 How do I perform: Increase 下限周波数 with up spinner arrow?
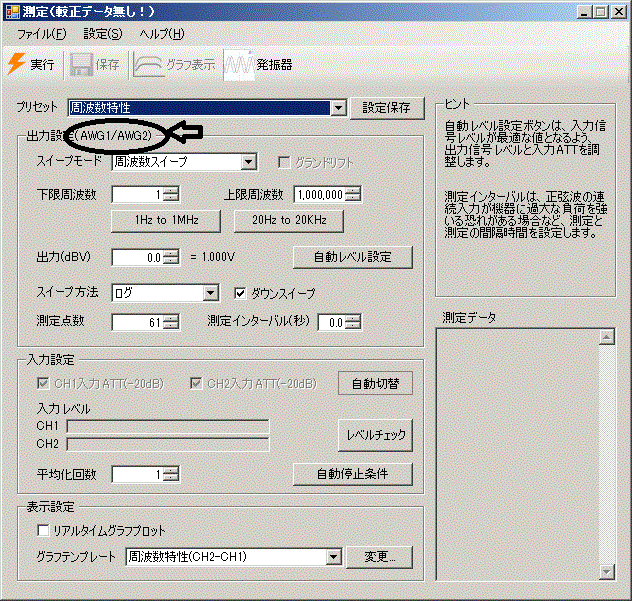(x=171, y=191)
